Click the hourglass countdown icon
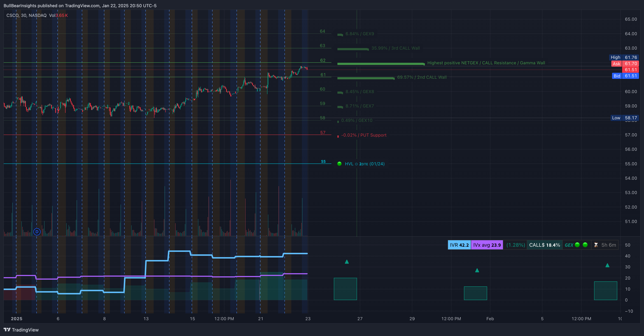The image size is (644, 336). [596, 245]
